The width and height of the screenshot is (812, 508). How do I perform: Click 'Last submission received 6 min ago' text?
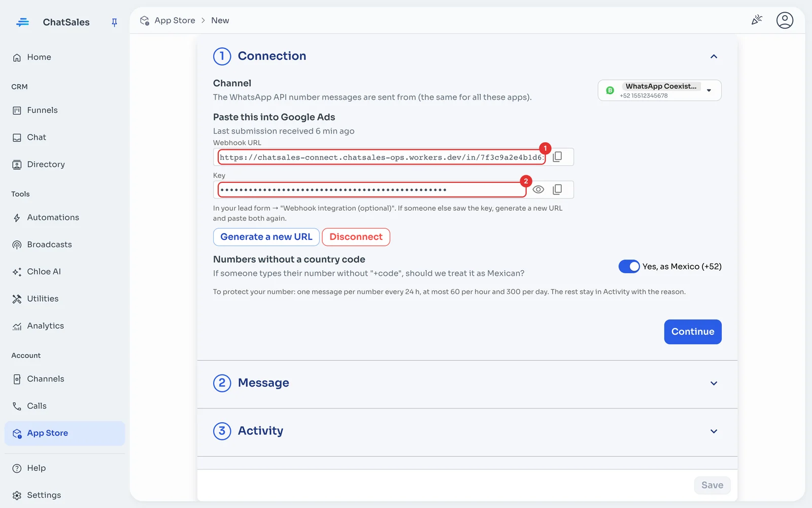coord(284,131)
